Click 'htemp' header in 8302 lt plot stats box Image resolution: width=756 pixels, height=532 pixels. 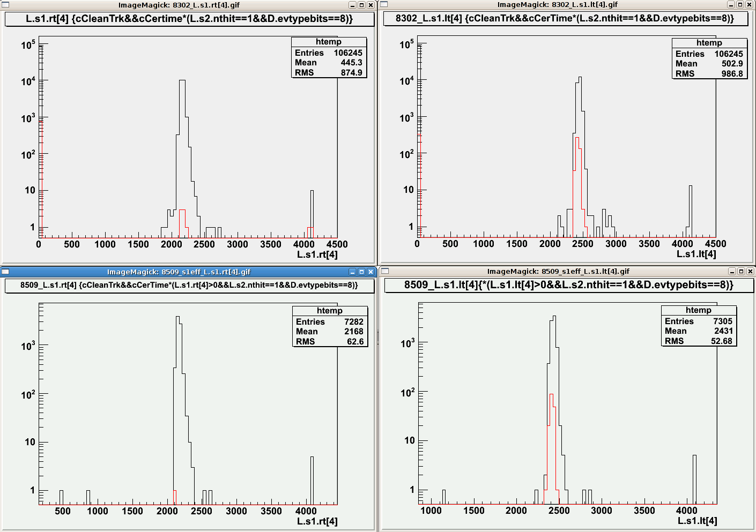tap(709, 43)
